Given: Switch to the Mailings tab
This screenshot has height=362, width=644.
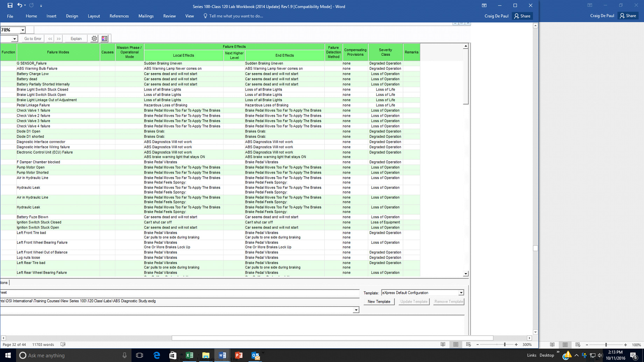Looking at the screenshot, I should point(146,16).
